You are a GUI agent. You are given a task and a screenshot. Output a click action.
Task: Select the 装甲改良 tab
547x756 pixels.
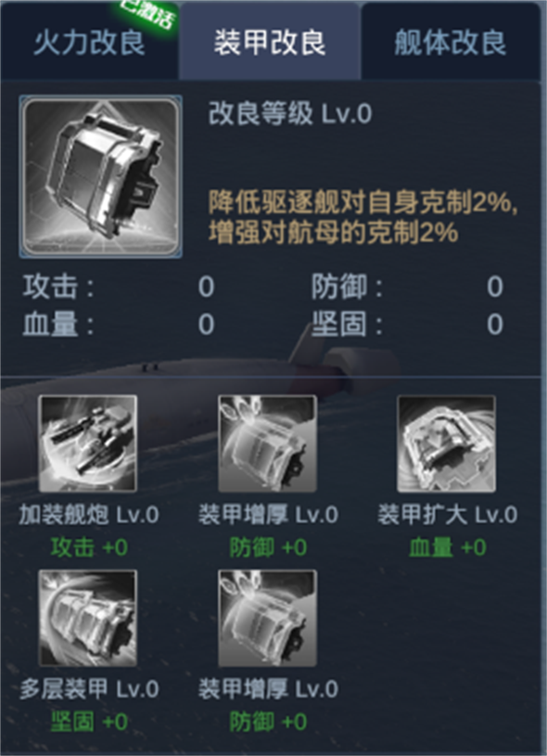[270, 42]
